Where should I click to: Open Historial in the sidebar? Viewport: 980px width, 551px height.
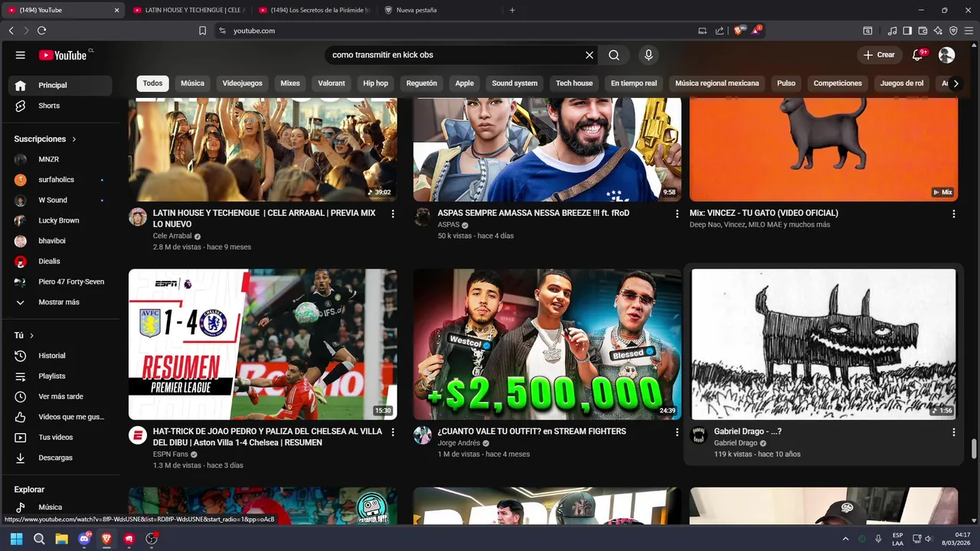tap(60, 356)
